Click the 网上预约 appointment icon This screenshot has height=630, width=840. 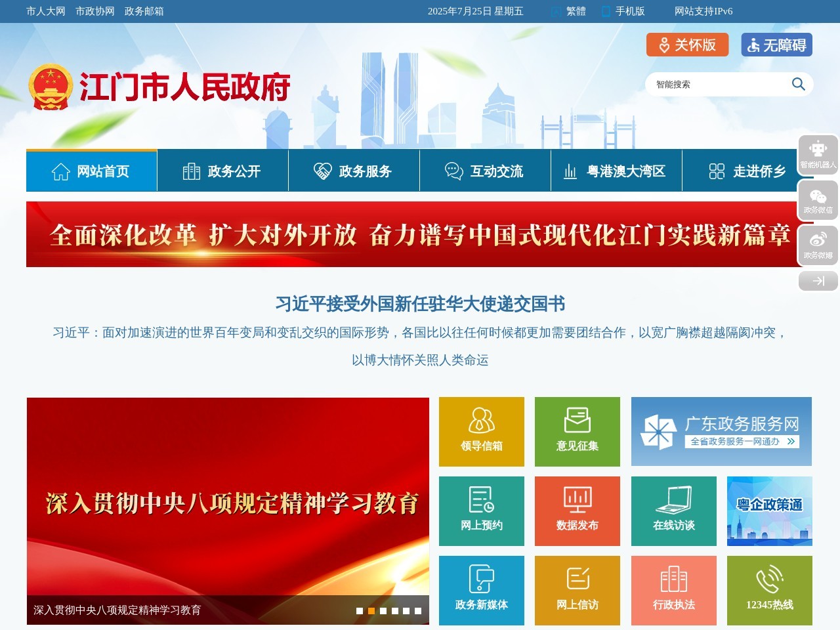[x=481, y=511]
